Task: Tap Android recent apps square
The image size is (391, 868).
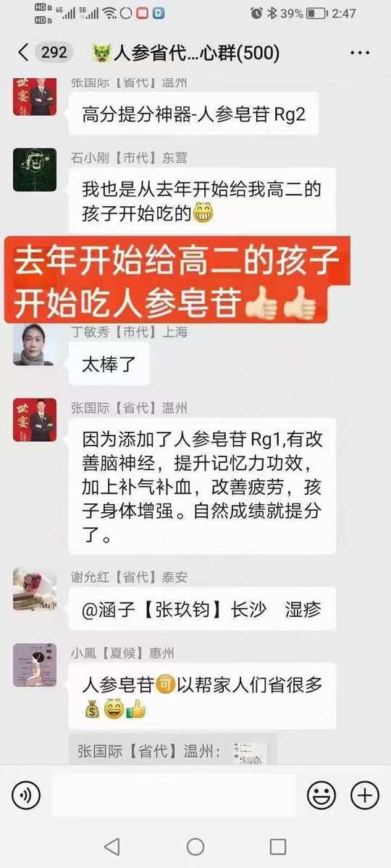Action: tap(278, 846)
